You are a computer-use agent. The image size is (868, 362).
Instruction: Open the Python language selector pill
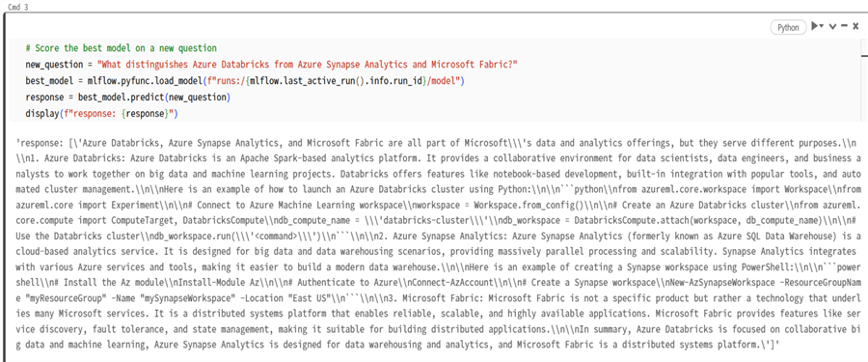788,27
